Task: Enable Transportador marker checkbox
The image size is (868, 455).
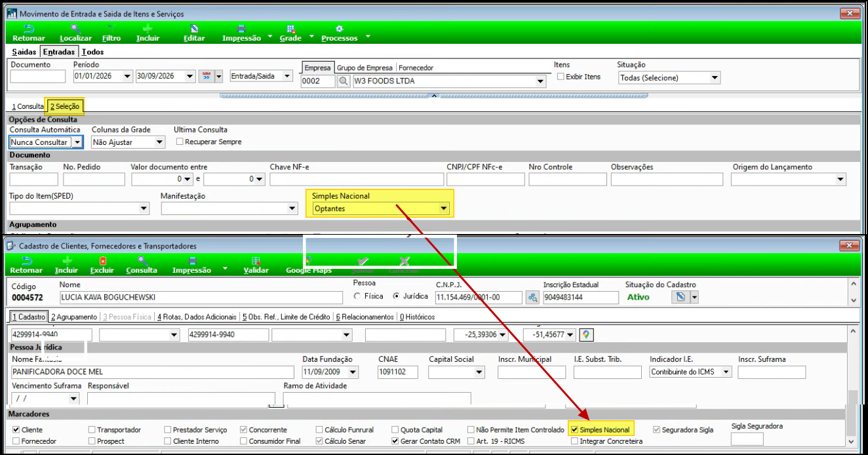Action: click(92, 430)
